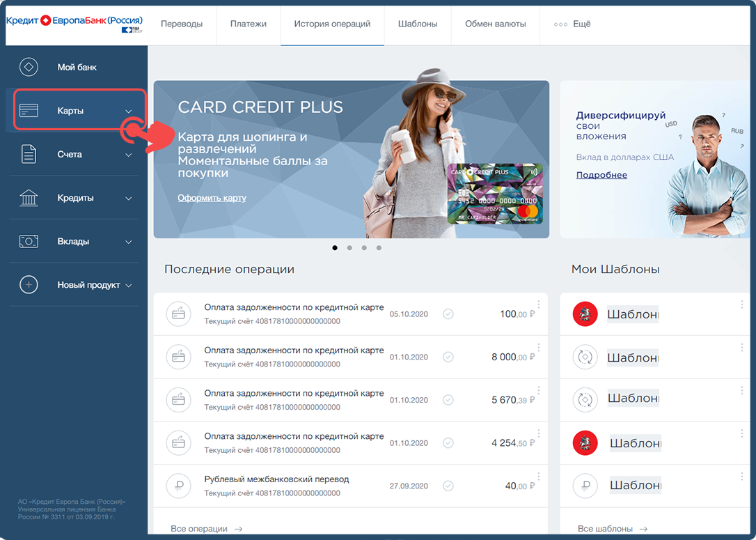Viewport: 756px width, 540px height.
Task: Click status checkmark of 05.10.2020 operation
Action: (448, 314)
